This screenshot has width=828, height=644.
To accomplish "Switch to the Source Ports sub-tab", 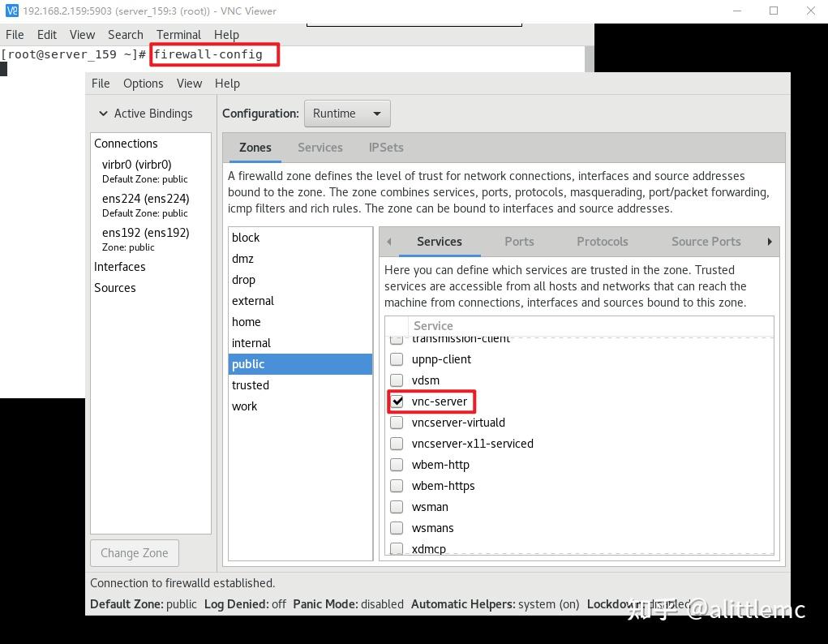I will 706,242.
